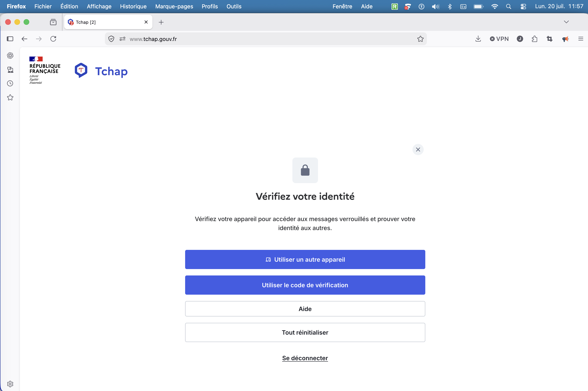Click the Tchap hexagon logo

81,70
